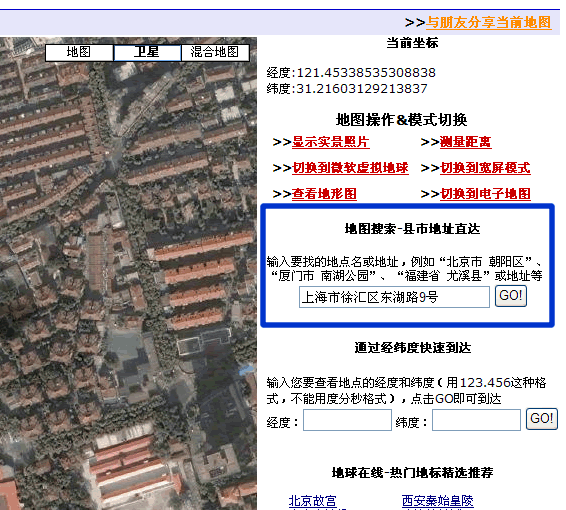
Task: Focus the 经度 longitude input field
Action: tap(347, 420)
